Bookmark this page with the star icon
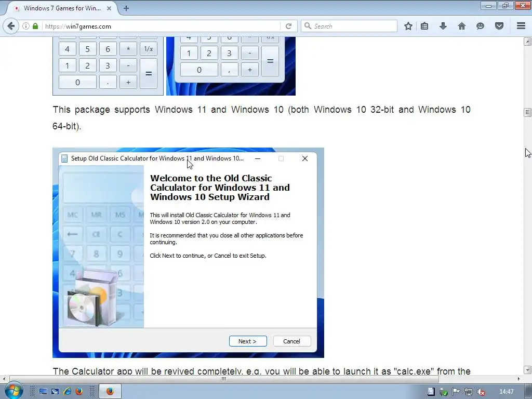Screen dimensions: 532x399 [408, 26]
